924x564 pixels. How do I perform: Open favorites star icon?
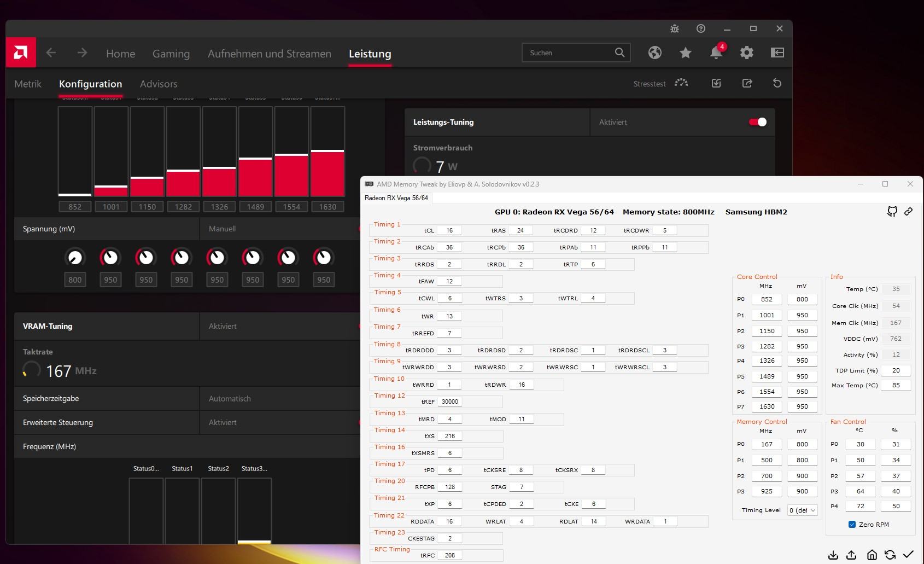click(686, 53)
